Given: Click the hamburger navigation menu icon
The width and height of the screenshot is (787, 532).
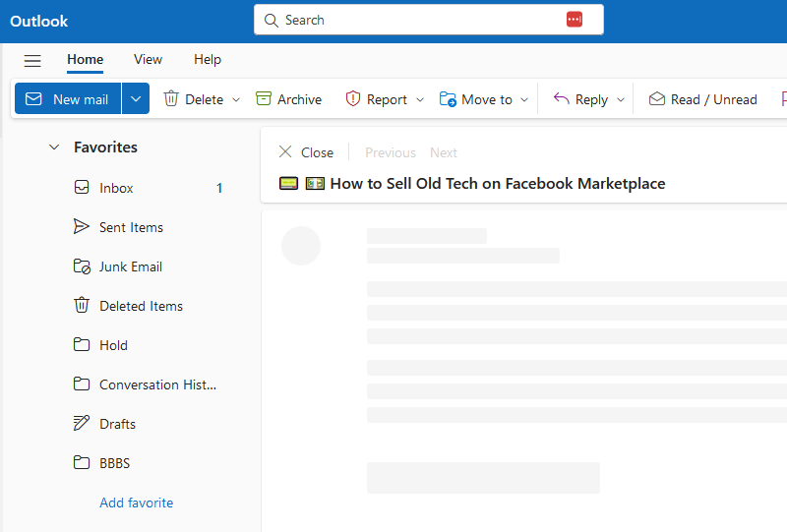Looking at the screenshot, I should (32, 60).
